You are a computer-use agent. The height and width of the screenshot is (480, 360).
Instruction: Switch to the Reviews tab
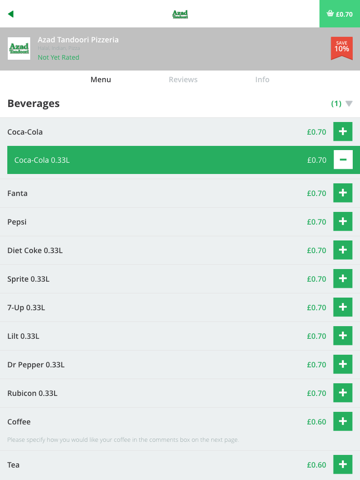point(183,80)
